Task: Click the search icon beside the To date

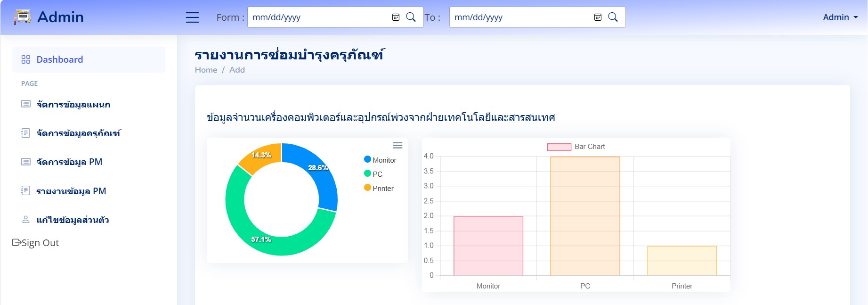Action: 613,17
